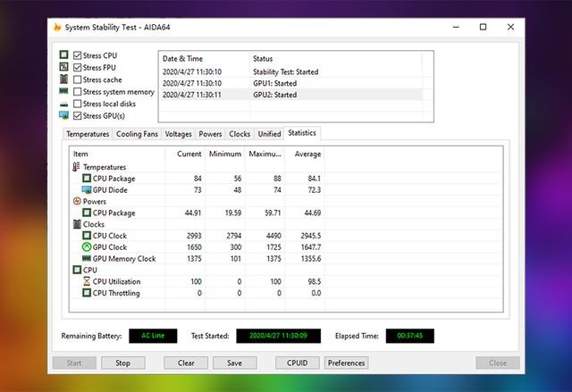Uncheck the Stress FPU checkbox

pyautogui.click(x=78, y=67)
